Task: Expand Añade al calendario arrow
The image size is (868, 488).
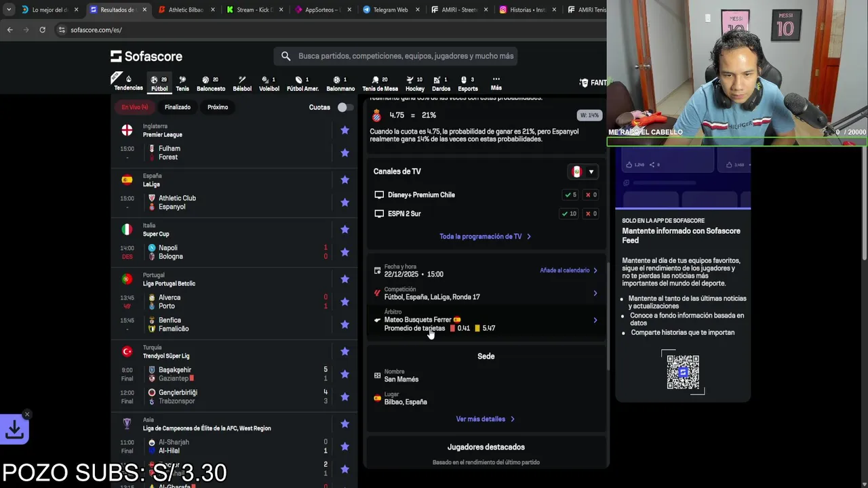Action: point(595,270)
